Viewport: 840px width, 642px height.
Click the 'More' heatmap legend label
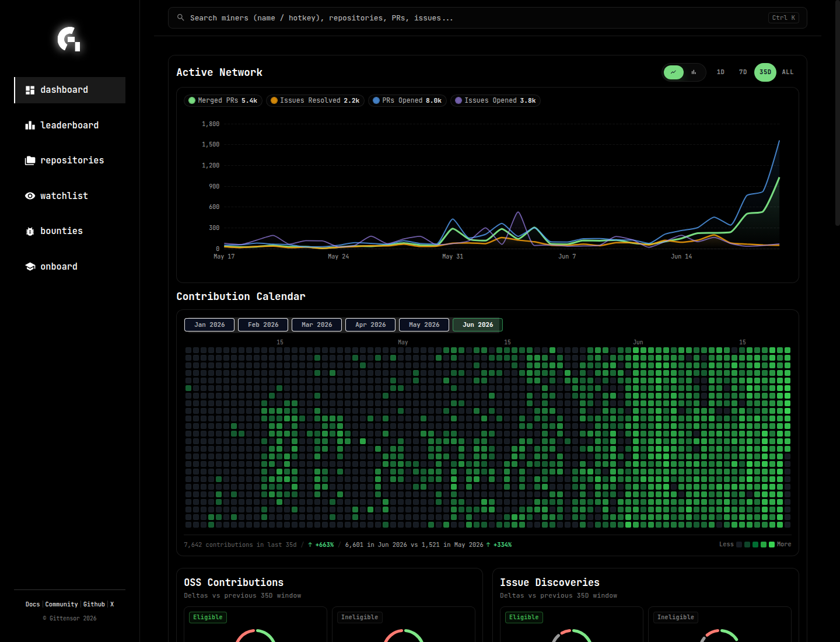click(x=784, y=544)
